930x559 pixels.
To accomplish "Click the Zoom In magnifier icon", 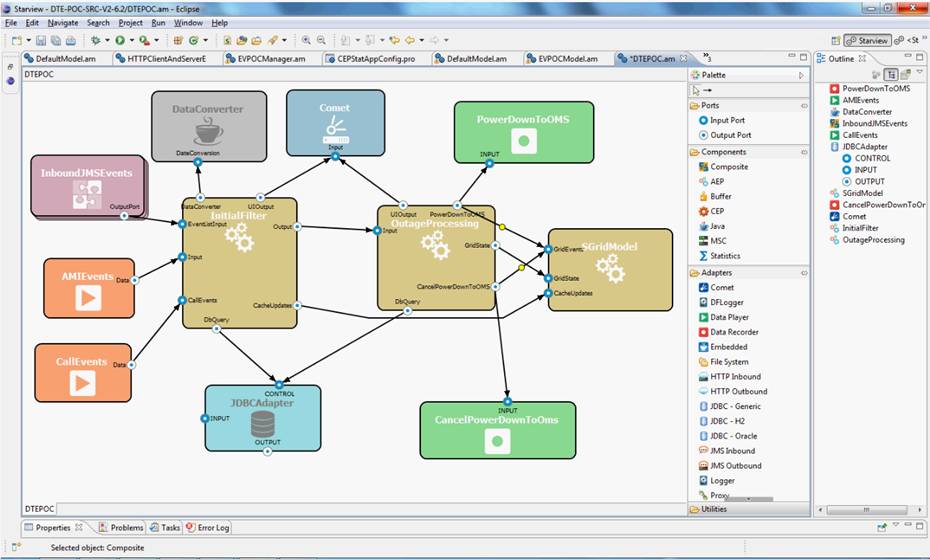I will [304, 40].
